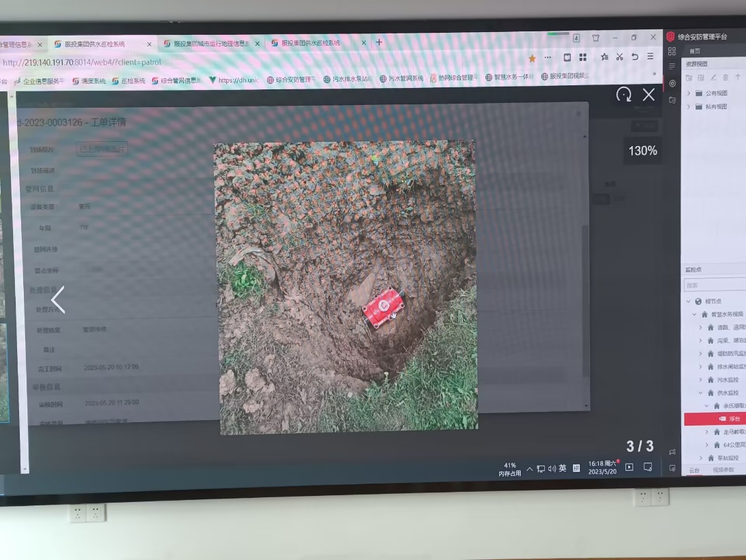Open the 首页 tab in security platform
Viewport: 746px width, 560px height.
tap(694, 51)
